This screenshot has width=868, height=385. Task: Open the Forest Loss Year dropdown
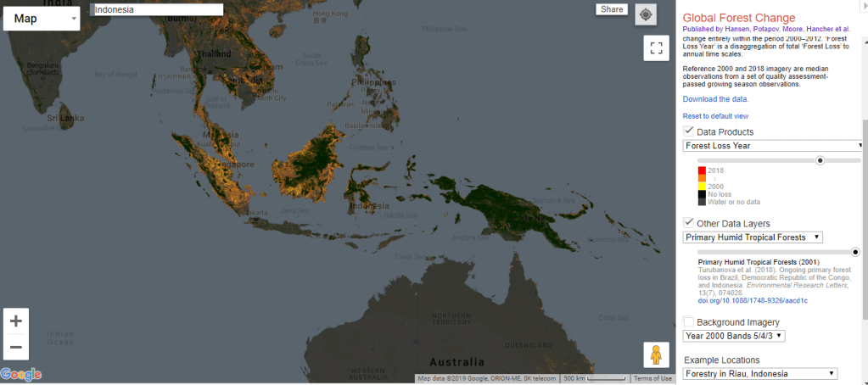click(773, 146)
